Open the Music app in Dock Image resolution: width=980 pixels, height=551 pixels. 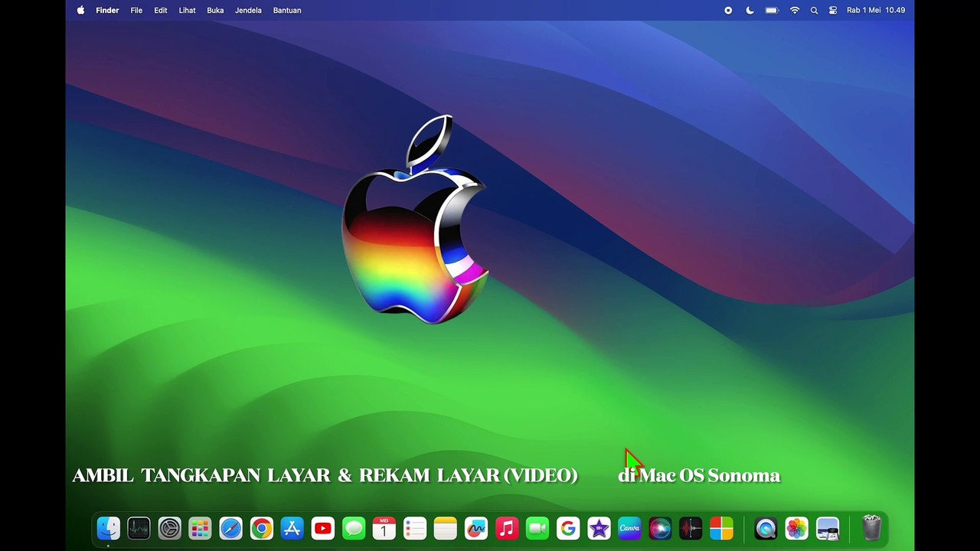pos(506,528)
